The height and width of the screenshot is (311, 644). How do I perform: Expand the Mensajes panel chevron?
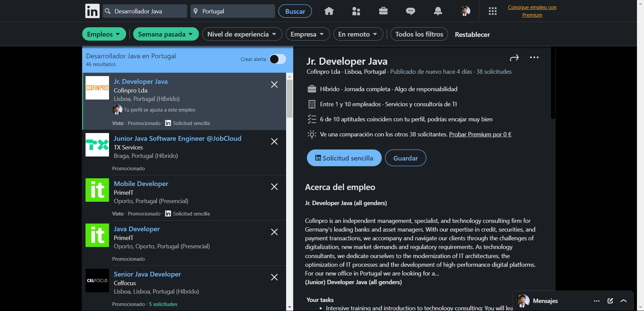click(624, 301)
